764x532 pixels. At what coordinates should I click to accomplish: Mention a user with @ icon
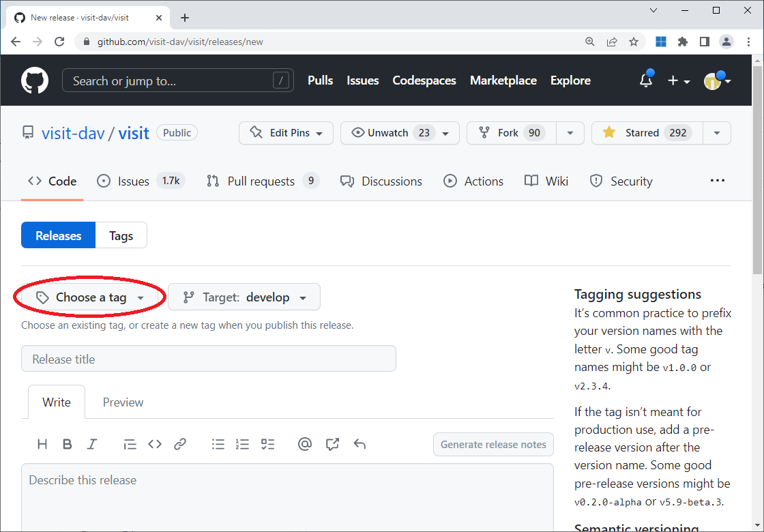click(x=305, y=444)
